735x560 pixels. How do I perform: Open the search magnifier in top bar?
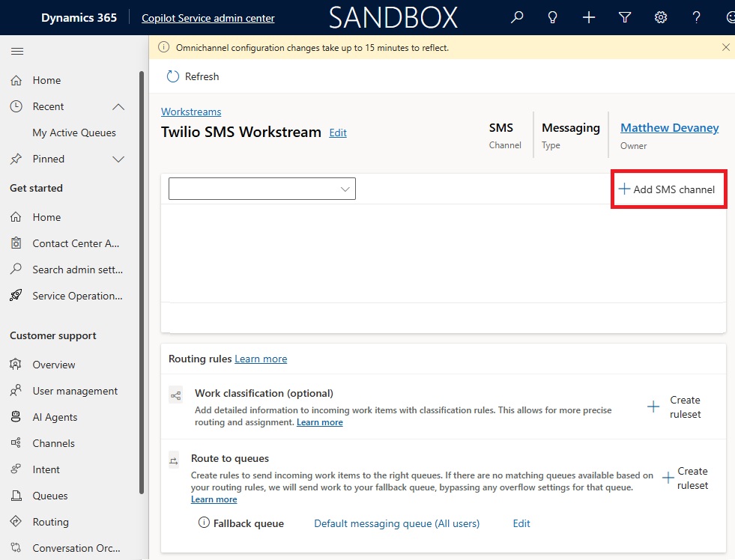click(x=516, y=18)
